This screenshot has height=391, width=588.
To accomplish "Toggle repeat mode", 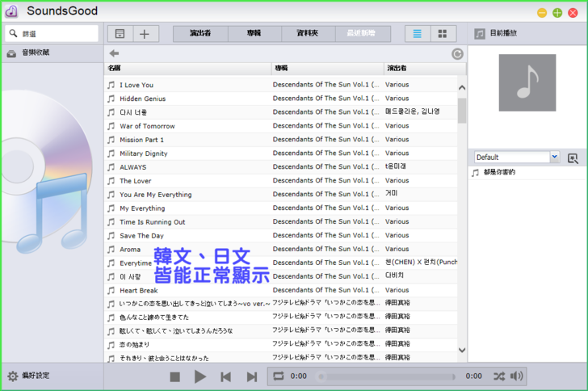I will pyautogui.click(x=279, y=376).
